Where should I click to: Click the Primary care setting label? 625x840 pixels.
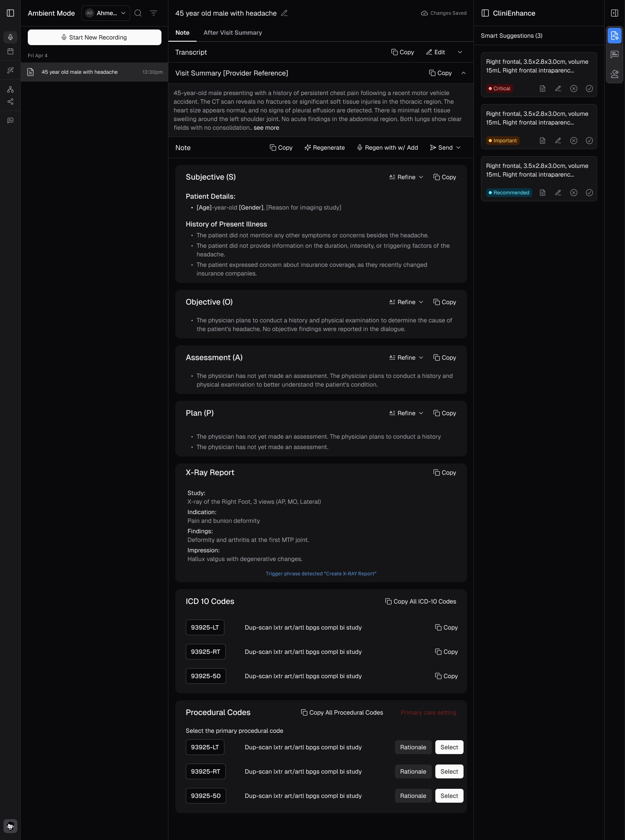click(x=428, y=712)
